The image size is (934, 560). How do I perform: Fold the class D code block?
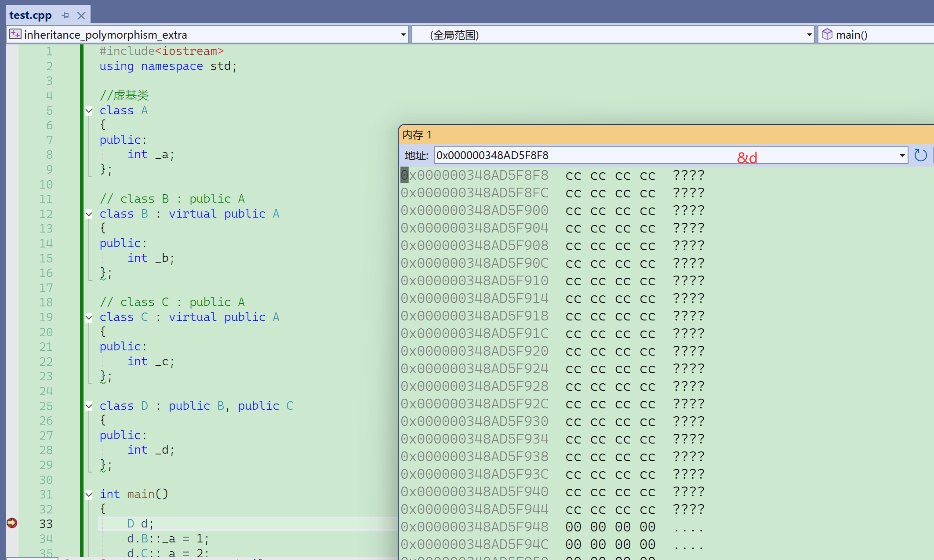pyautogui.click(x=89, y=406)
